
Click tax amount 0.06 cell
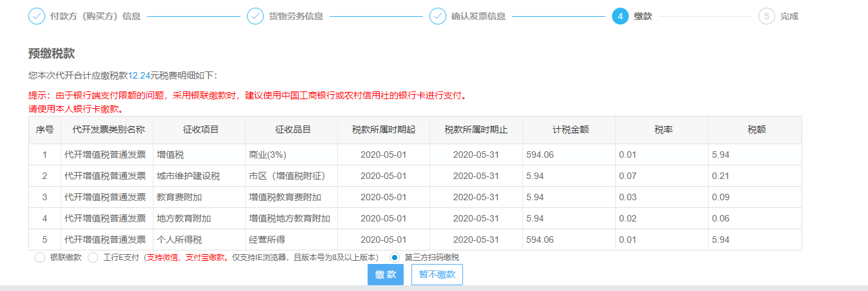pyautogui.click(x=755, y=218)
